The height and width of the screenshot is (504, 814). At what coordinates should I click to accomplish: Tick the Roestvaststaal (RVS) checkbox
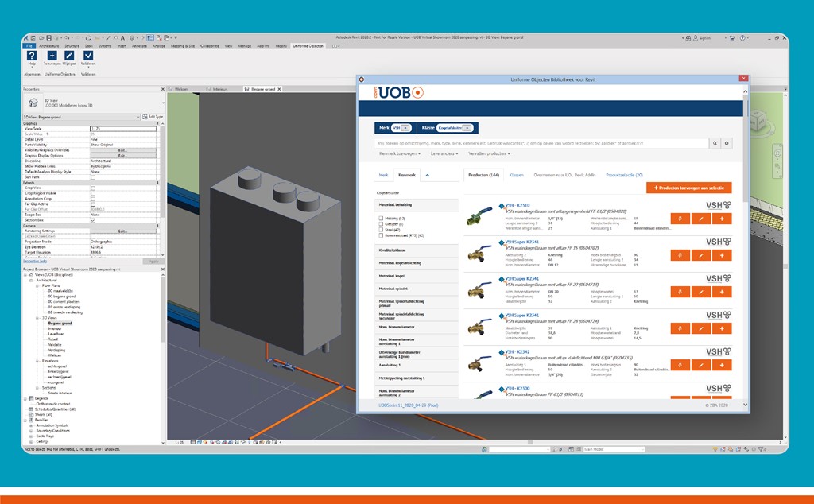381,235
